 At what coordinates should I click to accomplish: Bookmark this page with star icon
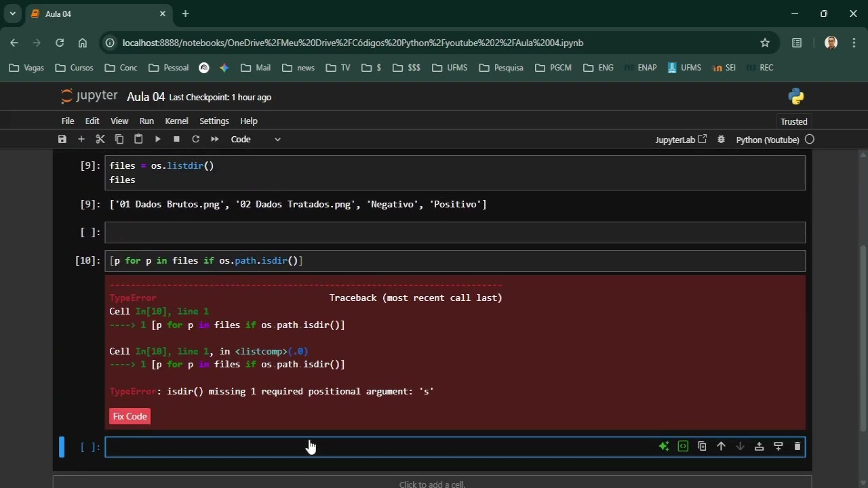tap(765, 43)
